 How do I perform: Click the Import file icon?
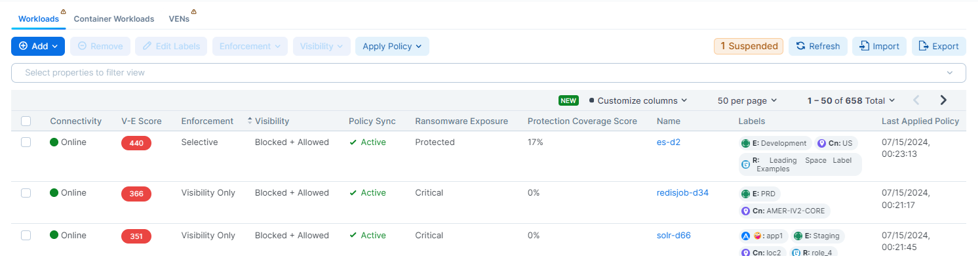(864, 46)
